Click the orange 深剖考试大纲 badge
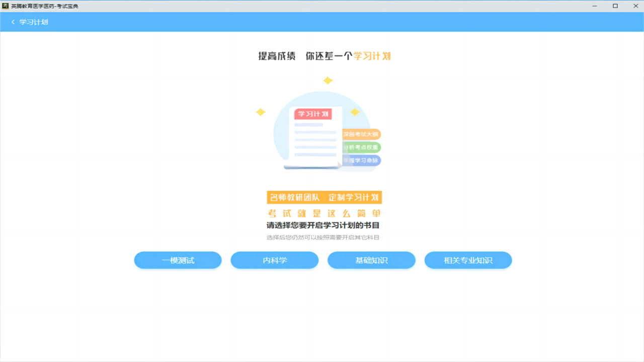 [x=361, y=134]
